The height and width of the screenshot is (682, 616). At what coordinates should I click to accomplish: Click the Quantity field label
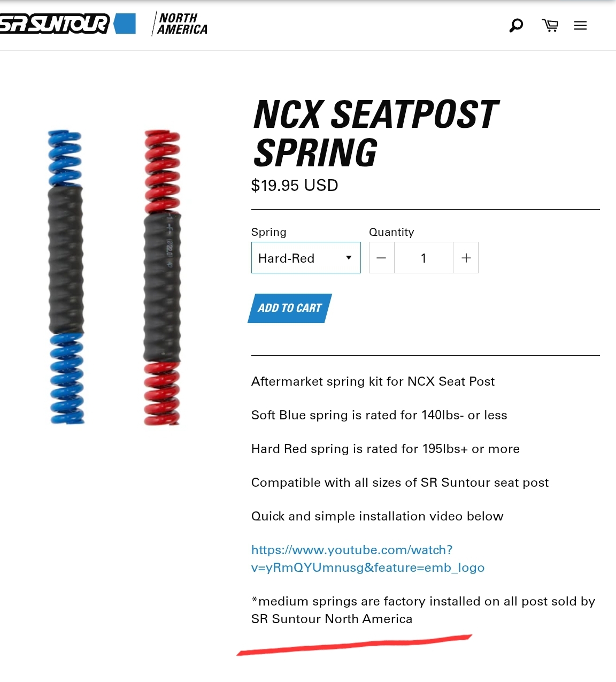(x=391, y=232)
